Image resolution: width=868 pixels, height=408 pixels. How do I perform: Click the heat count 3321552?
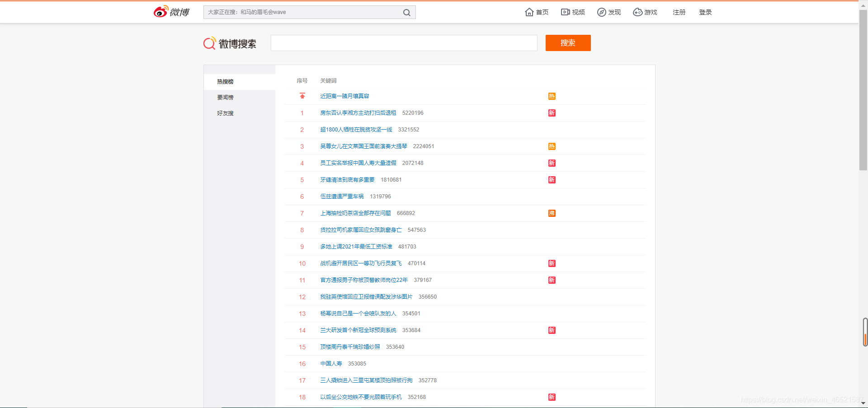click(x=409, y=130)
